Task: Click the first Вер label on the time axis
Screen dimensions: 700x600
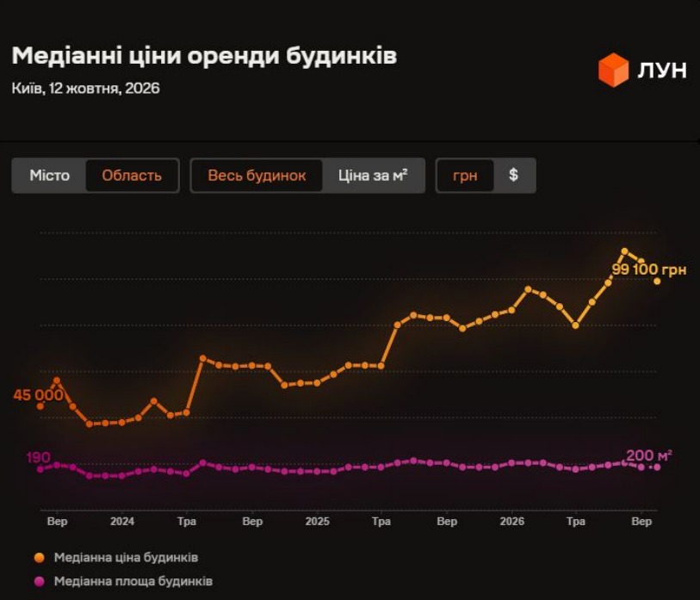Action: coord(57,521)
